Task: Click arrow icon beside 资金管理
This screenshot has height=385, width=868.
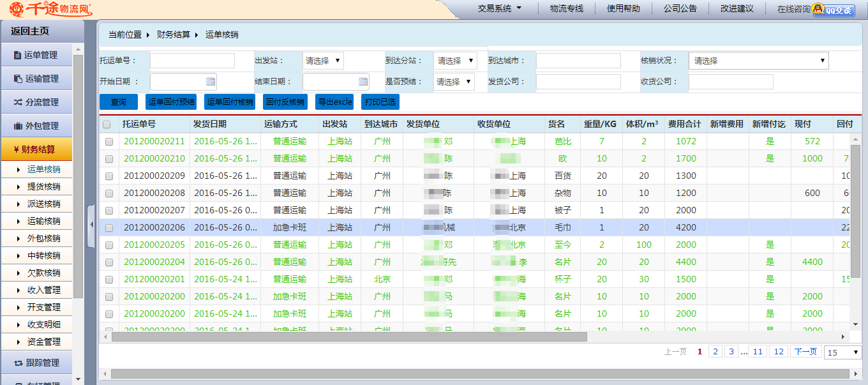Action: point(19,342)
